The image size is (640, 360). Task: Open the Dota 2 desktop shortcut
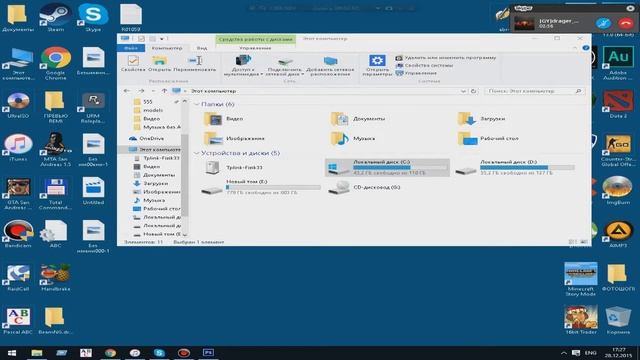click(618, 104)
